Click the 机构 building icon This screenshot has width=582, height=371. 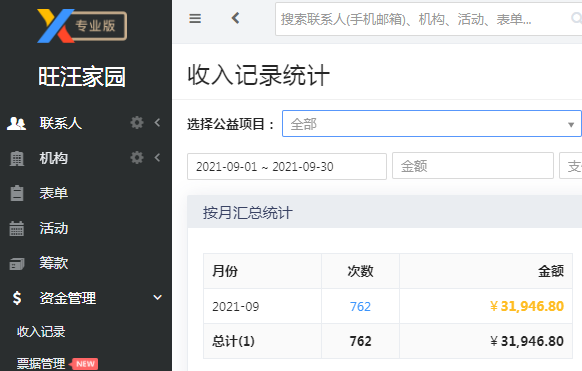pyautogui.click(x=16, y=158)
